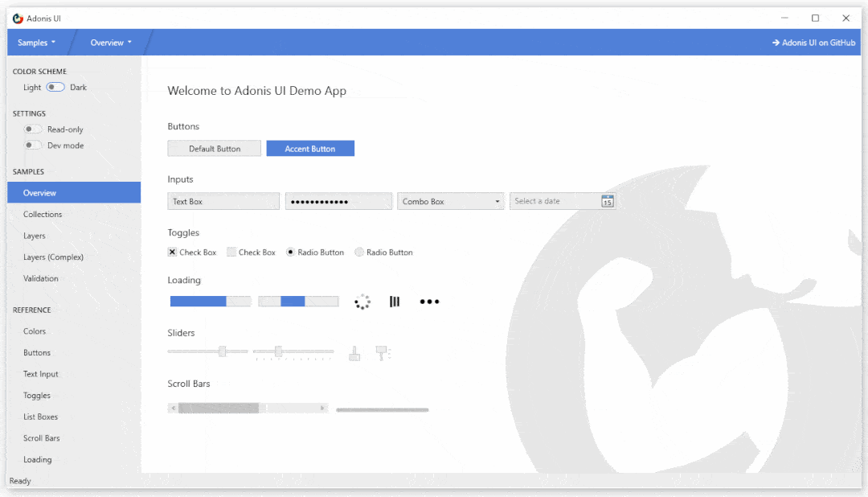This screenshot has width=868, height=497.
Task: Open the Combo Box dropdown
Action: pos(496,201)
